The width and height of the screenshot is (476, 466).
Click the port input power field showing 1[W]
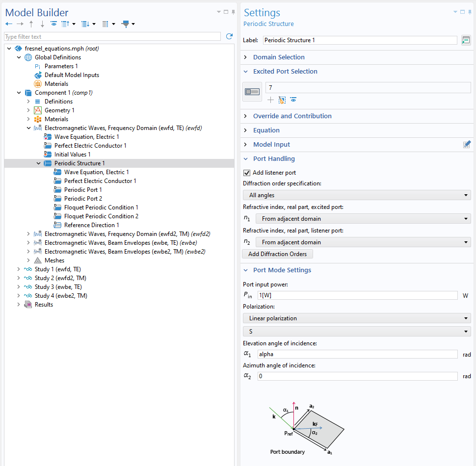coord(357,295)
